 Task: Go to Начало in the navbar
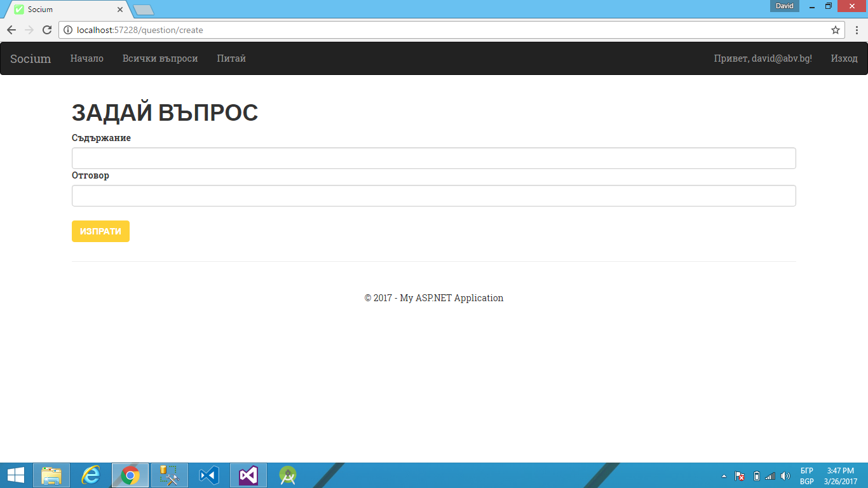[x=87, y=58]
